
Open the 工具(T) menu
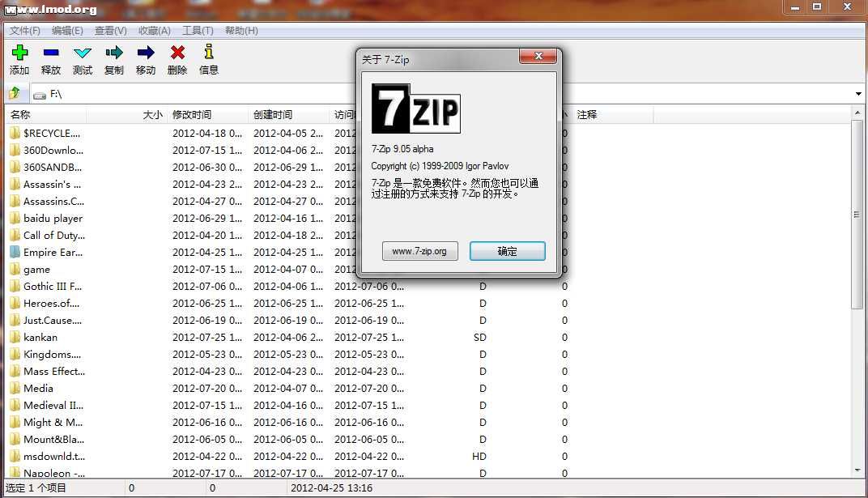point(198,31)
